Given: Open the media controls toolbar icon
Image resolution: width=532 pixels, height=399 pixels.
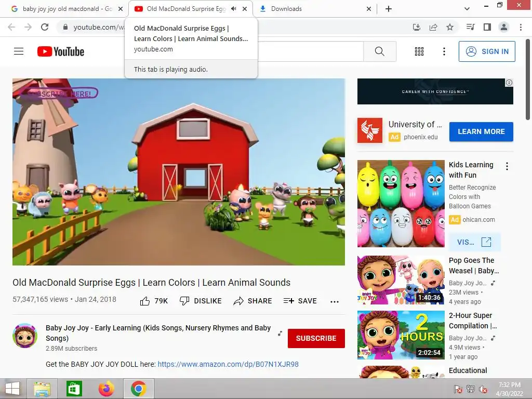Looking at the screenshot, I should coord(470,27).
